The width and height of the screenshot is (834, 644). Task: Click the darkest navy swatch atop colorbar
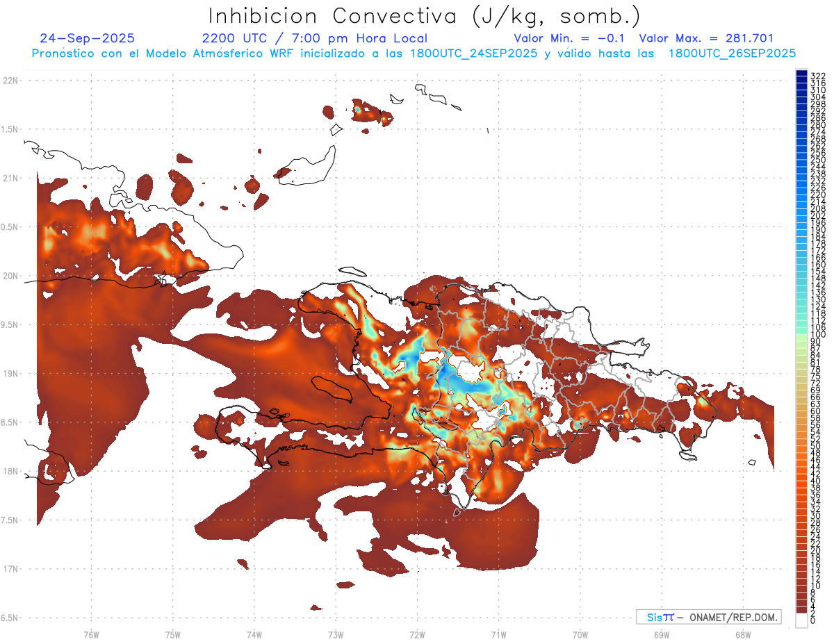pos(801,74)
